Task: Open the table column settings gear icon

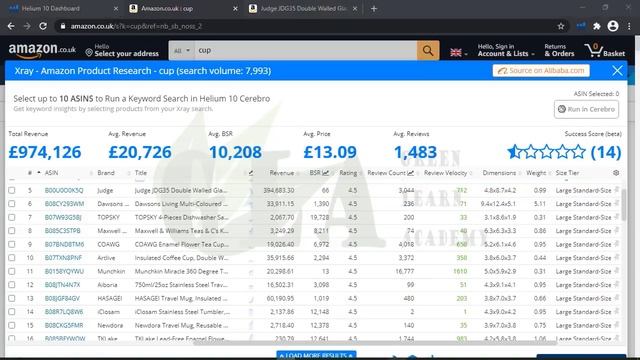Action: [616, 173]
